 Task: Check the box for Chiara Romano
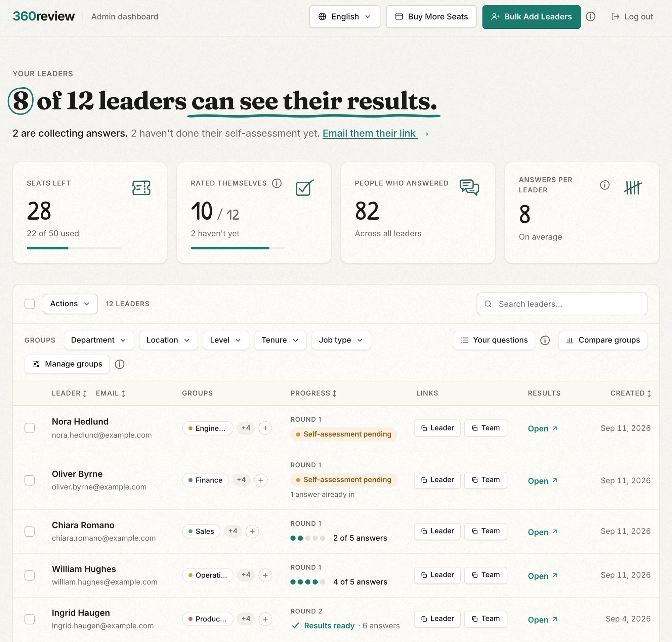point(30,532)
